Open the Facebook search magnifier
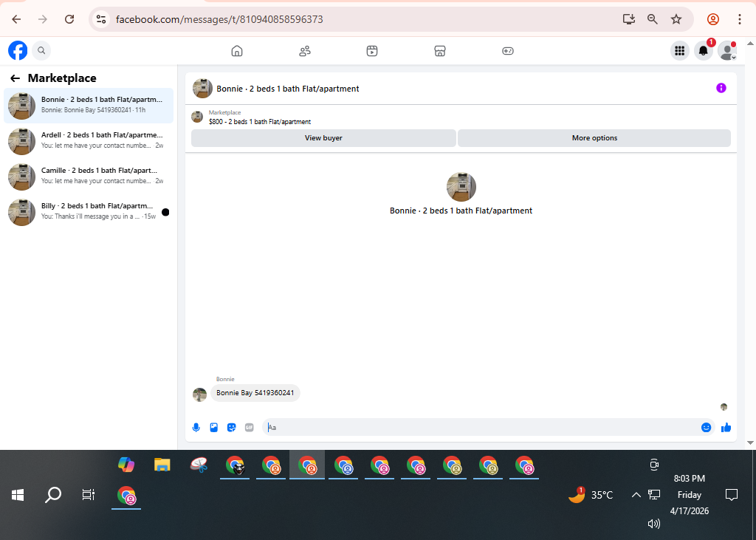756x540 pixels. pos(41,50)
